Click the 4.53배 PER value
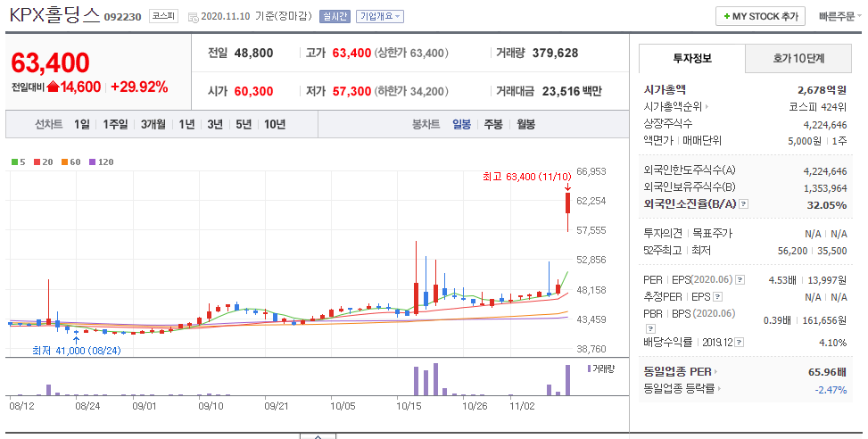The height and width of the screenshot is (439, 868). coord(782,280)
